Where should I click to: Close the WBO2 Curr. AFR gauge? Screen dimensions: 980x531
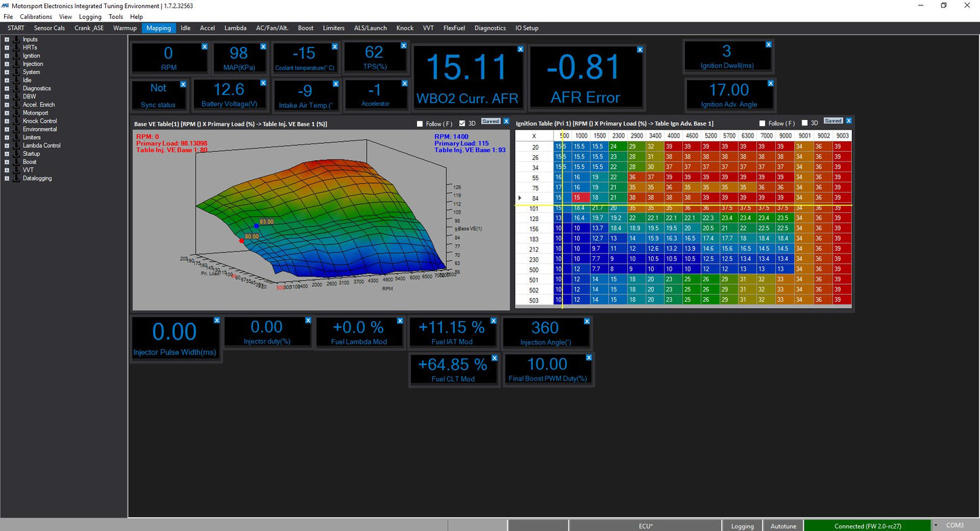click(520, 50)
